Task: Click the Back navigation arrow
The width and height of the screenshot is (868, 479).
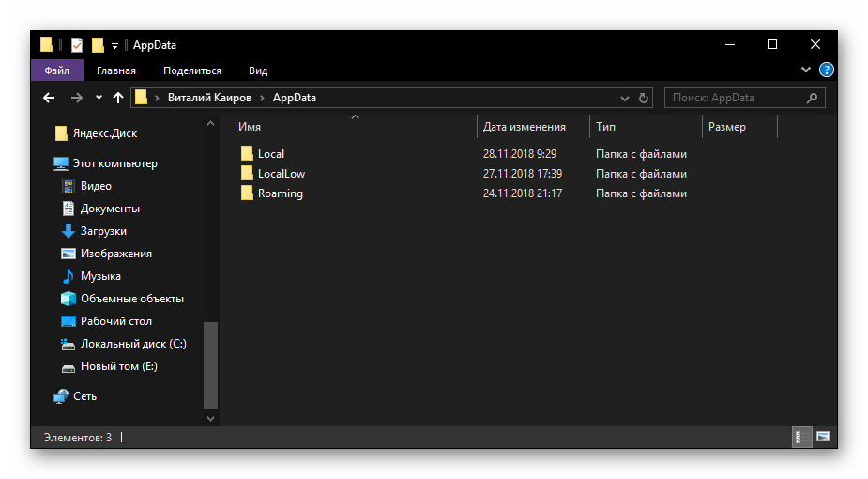Action: pos(50,98)
